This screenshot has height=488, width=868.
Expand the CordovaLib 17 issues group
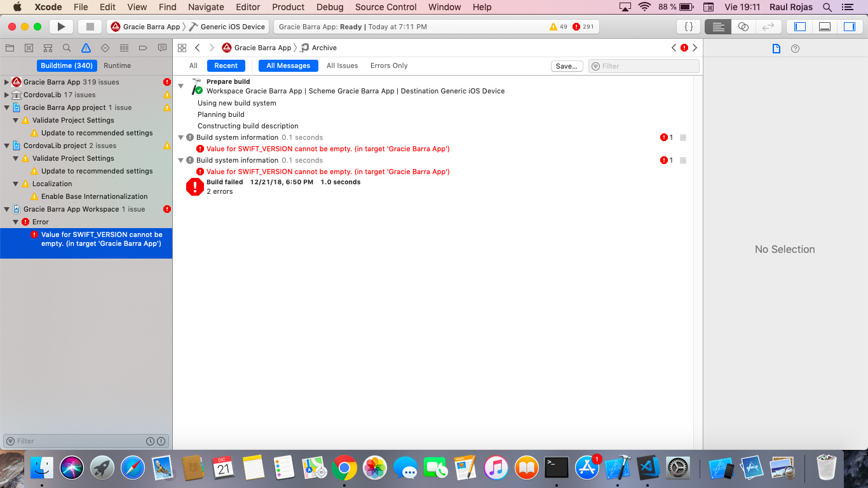(7, 95)
